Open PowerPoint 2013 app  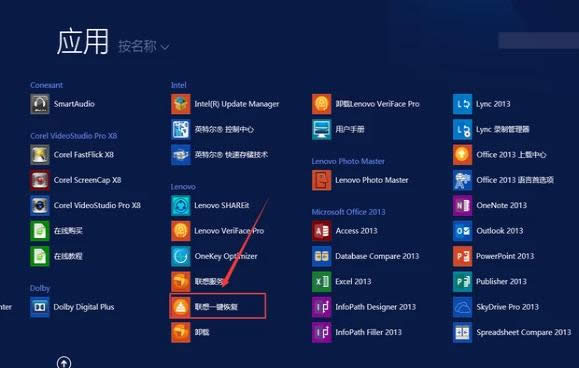pyautogui.click(x=493, y=256)
